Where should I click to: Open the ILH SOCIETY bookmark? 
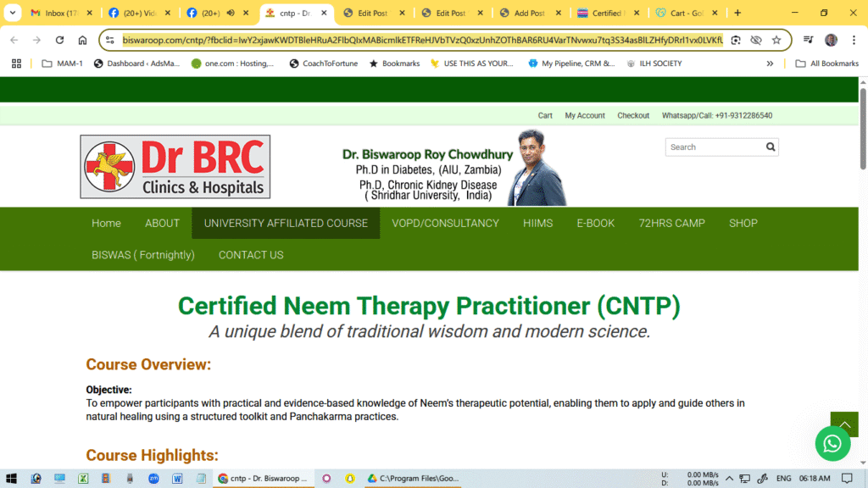(x=654, y=64)
